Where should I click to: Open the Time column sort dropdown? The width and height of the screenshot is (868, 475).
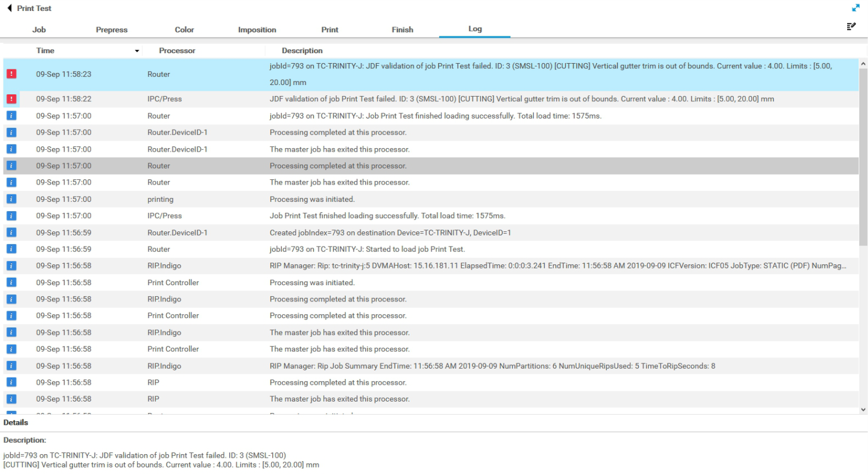coord(137,50)
